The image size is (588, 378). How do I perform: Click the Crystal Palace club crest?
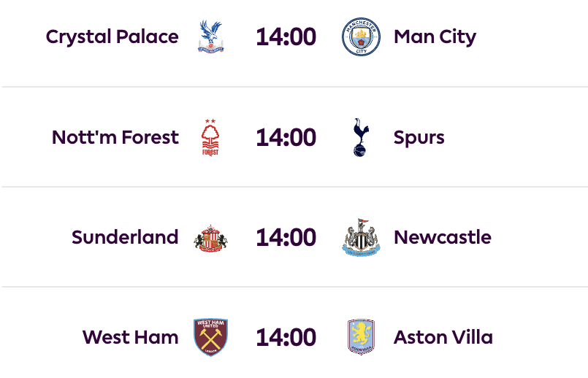(x=210, y=36)
